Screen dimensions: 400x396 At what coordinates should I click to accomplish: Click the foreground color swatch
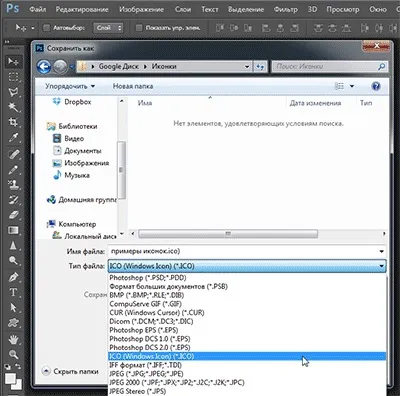pyautogui.click(x=10, y=379)
